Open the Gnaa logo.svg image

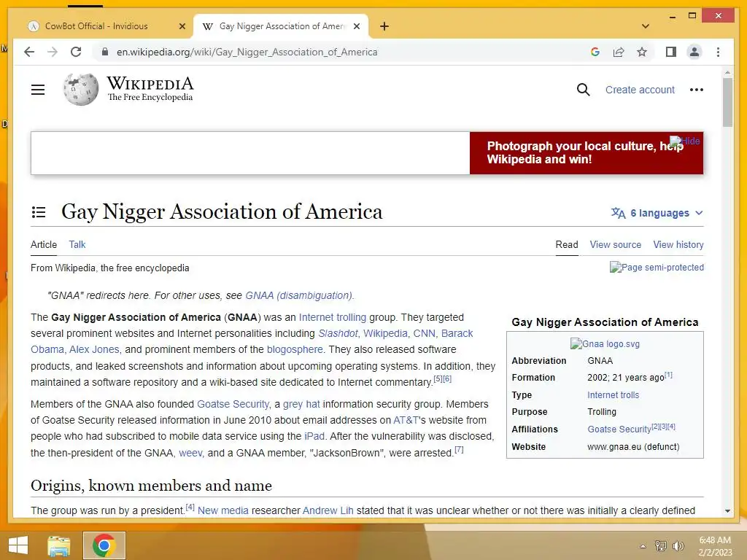(x=605, y=344)
